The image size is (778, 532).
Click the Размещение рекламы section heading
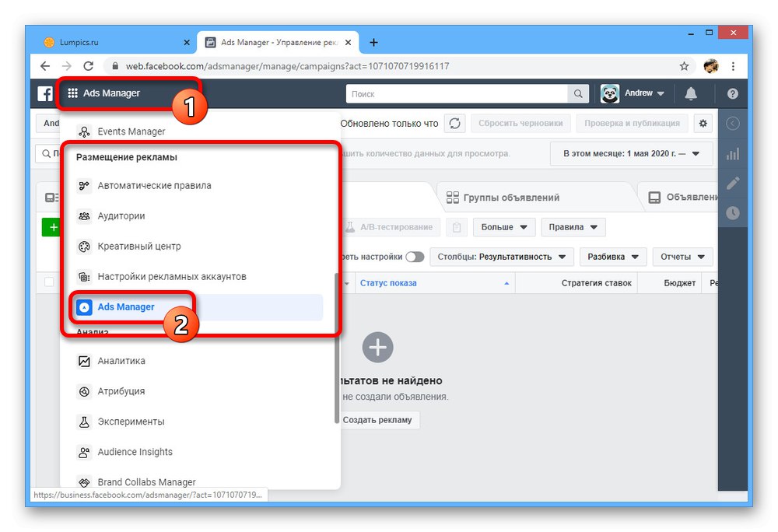coord(127,157)
